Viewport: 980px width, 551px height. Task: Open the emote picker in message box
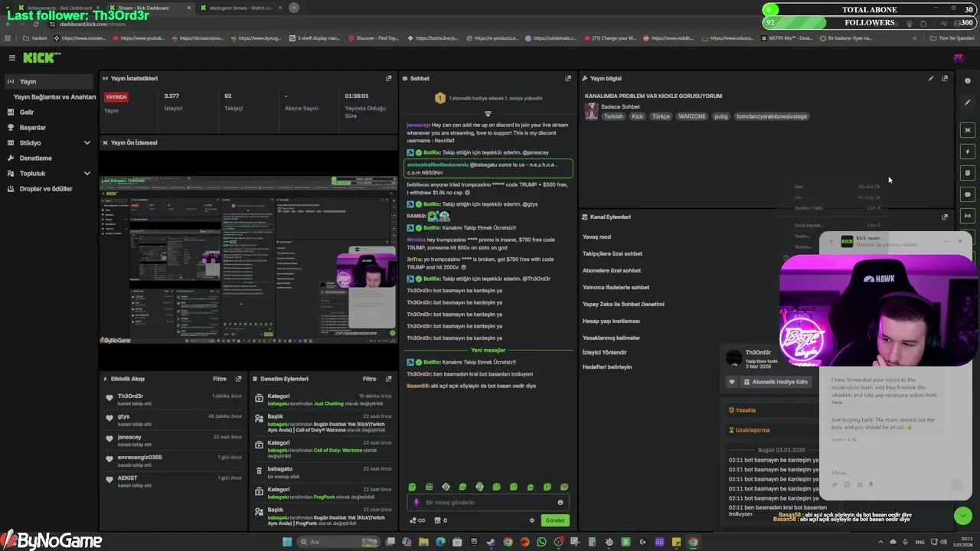click(560, 503)
